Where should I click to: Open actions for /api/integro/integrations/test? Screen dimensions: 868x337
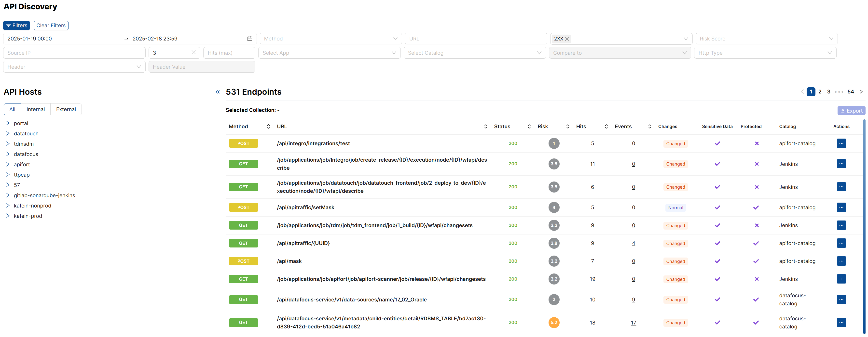[x=841, y=143]
